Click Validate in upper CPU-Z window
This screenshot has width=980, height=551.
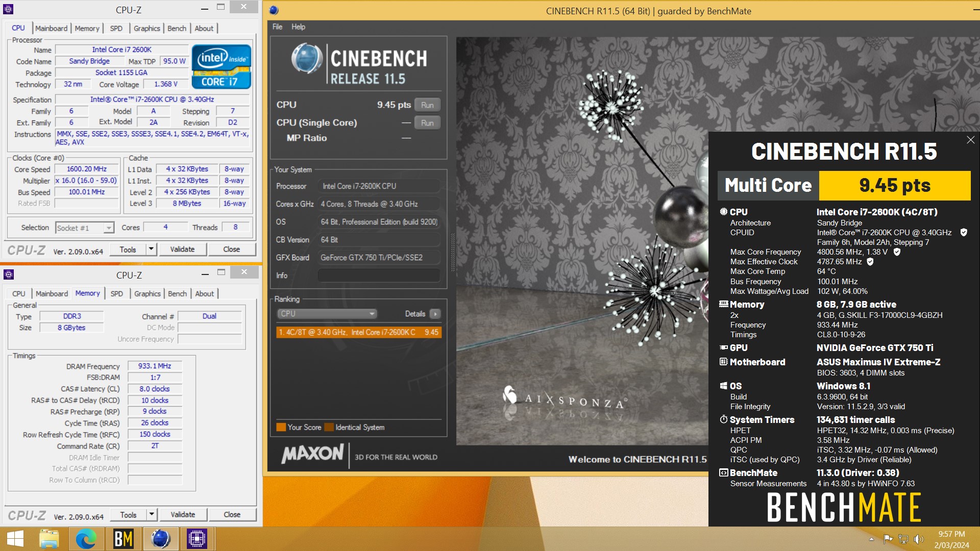(x=182, y=249)
